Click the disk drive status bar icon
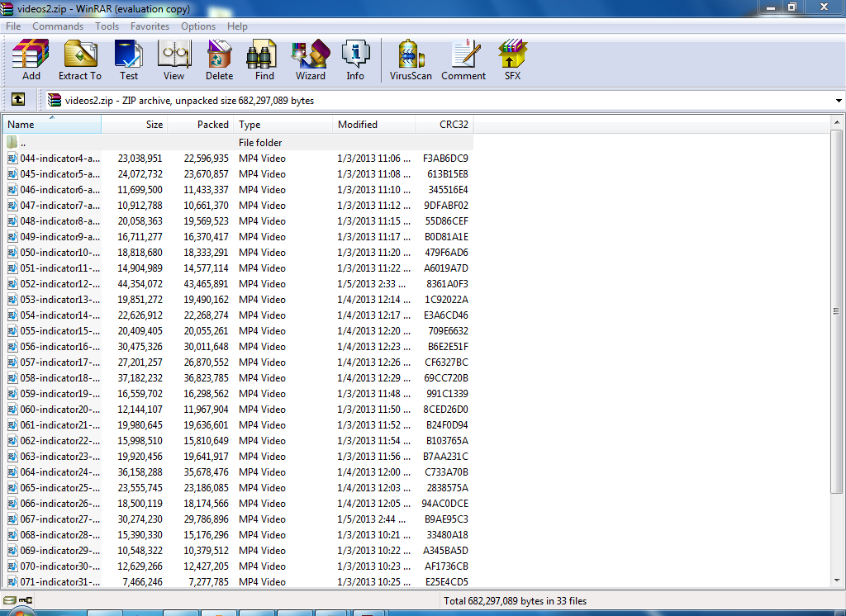The image size is (846, 616). coord(10,599)
